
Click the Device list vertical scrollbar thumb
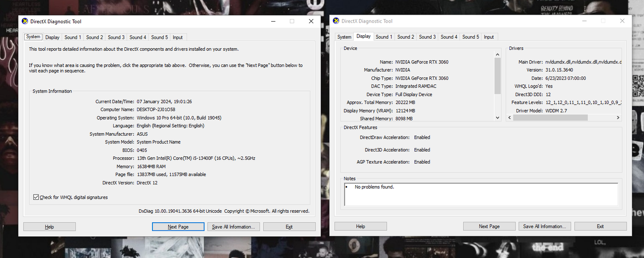[498, 76]
